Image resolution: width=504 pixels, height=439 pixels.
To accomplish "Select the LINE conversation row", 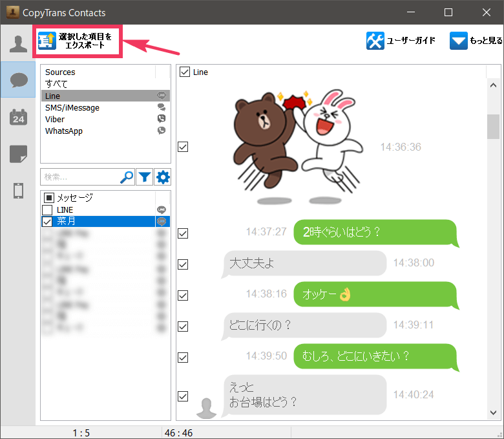I will [x=105, y=209].
